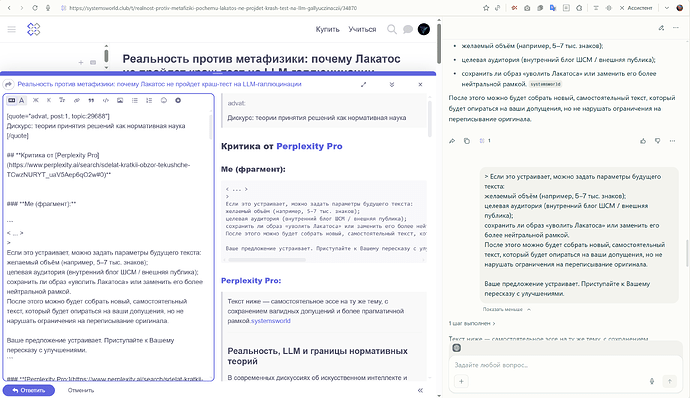Insert bulleted list in composer
This screenshot has width=690, height=398.
(x=135, y=100)
